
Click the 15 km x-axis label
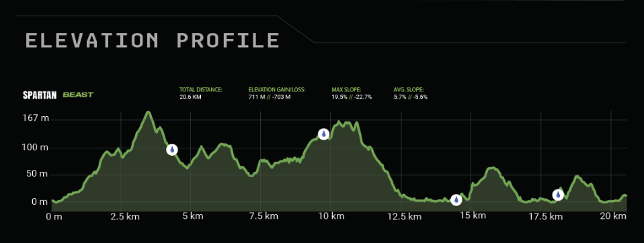[x=473, y=216]
